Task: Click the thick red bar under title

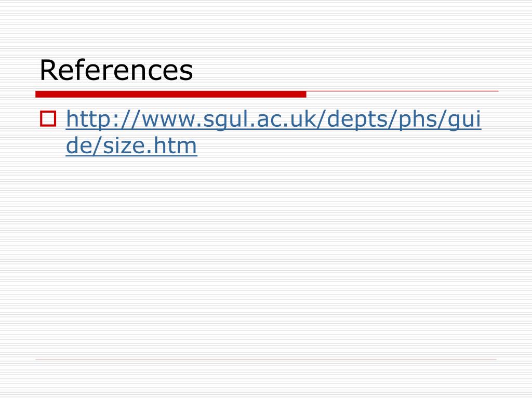Action: pos(170,95)
